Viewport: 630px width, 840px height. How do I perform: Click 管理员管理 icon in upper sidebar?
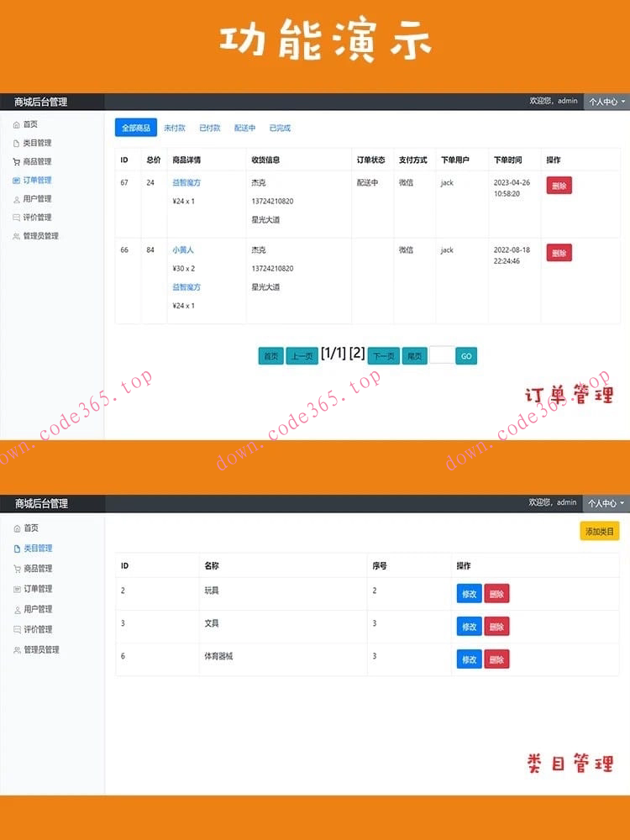tap(17, 236)
